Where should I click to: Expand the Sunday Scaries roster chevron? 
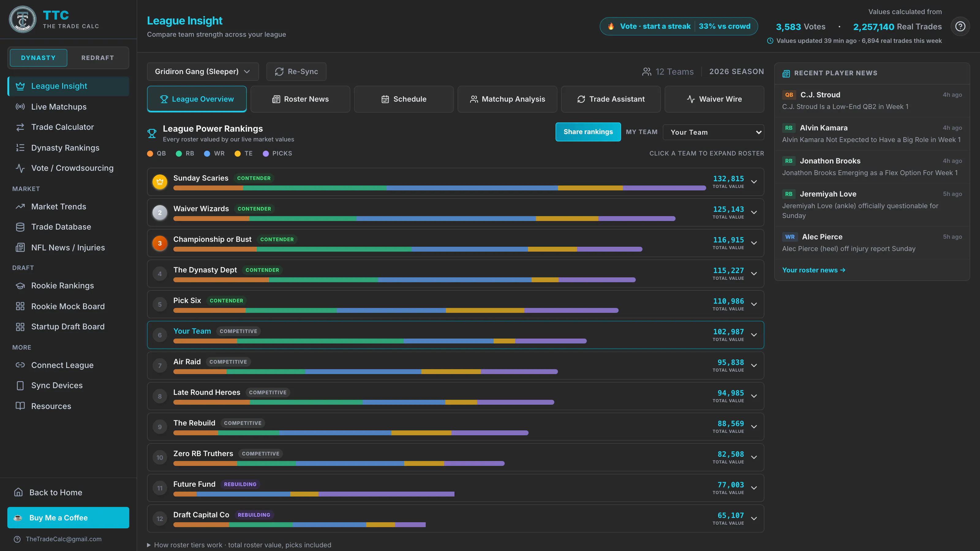[x=754, y=182]
